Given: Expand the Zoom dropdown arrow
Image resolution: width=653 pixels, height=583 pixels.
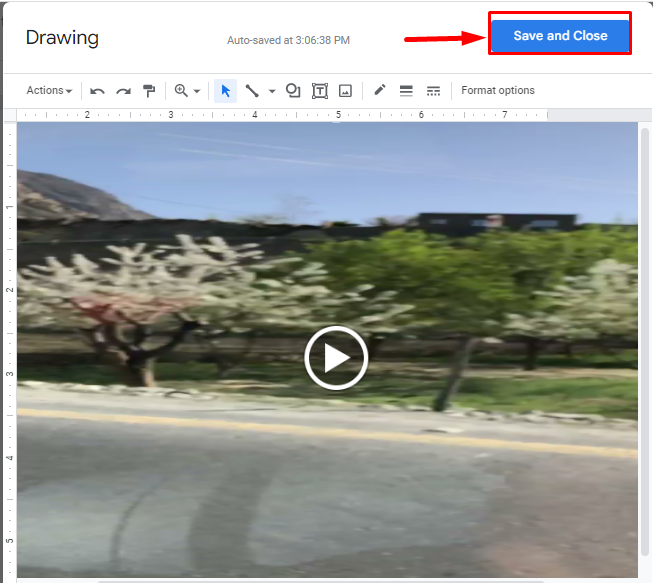Looking at the screenshot, I should (x=197, y=91).
